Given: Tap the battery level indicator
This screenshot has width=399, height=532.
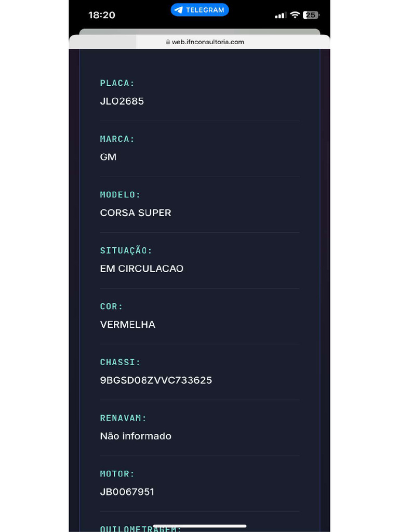Looking at the screenshot, I should pos(311,15).
